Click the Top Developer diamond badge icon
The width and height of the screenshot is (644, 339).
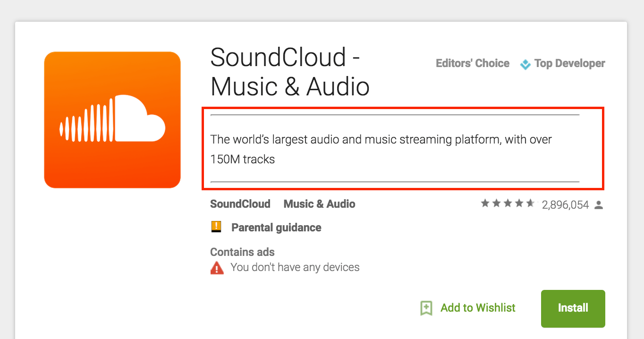tap(525, 64)
